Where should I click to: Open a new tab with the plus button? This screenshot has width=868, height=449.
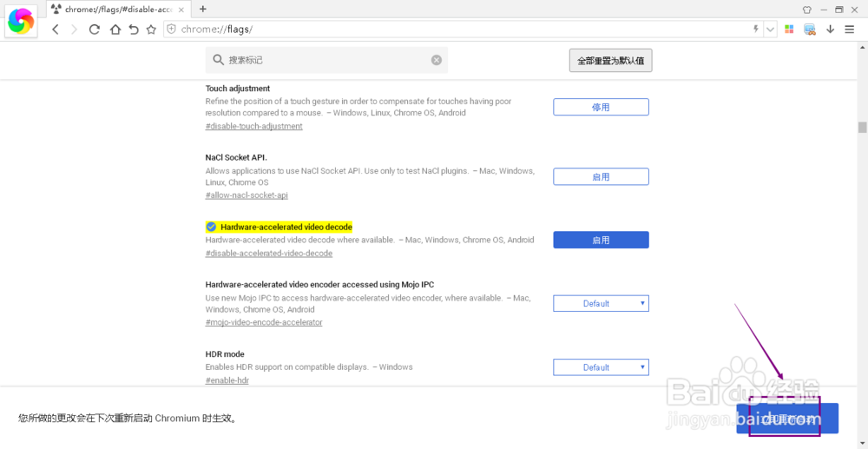pyautogui.click(x=203, y=9)
